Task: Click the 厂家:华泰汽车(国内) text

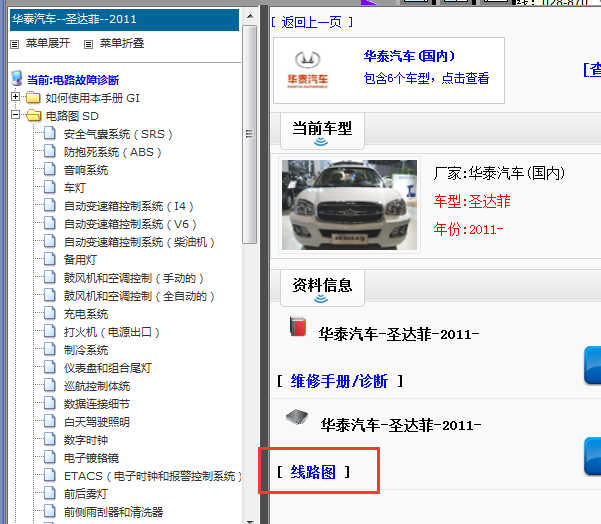Action: (499, 173)
